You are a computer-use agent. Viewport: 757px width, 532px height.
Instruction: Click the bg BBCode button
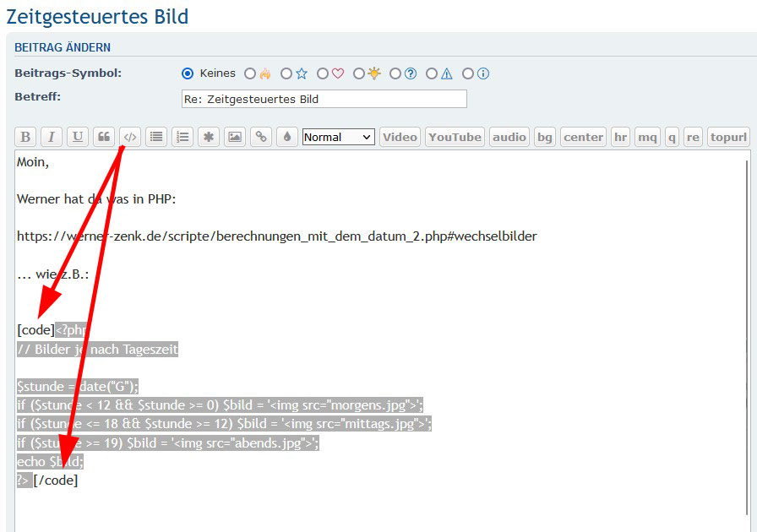[545, 137]
